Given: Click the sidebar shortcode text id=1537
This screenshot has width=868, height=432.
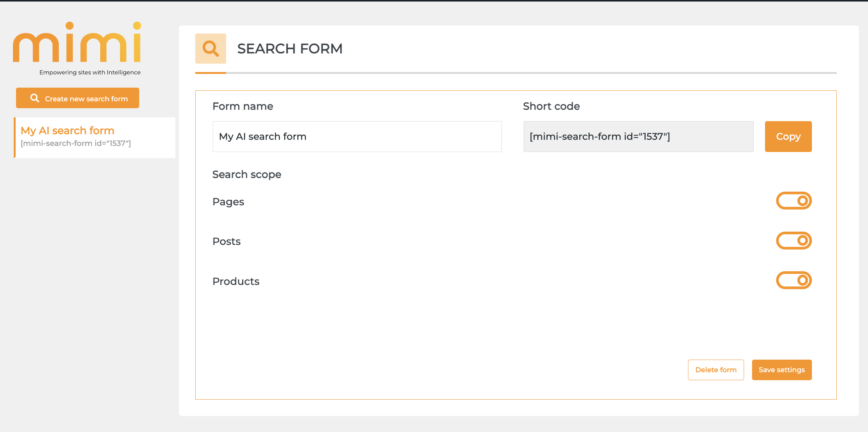Looking at the screenshot, I should click(x=76, y=144).
